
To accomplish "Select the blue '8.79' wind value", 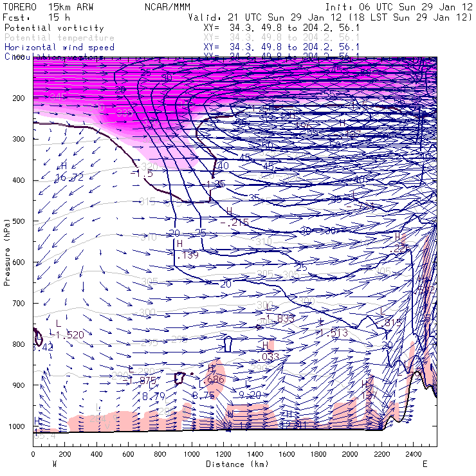I will 154,396.
